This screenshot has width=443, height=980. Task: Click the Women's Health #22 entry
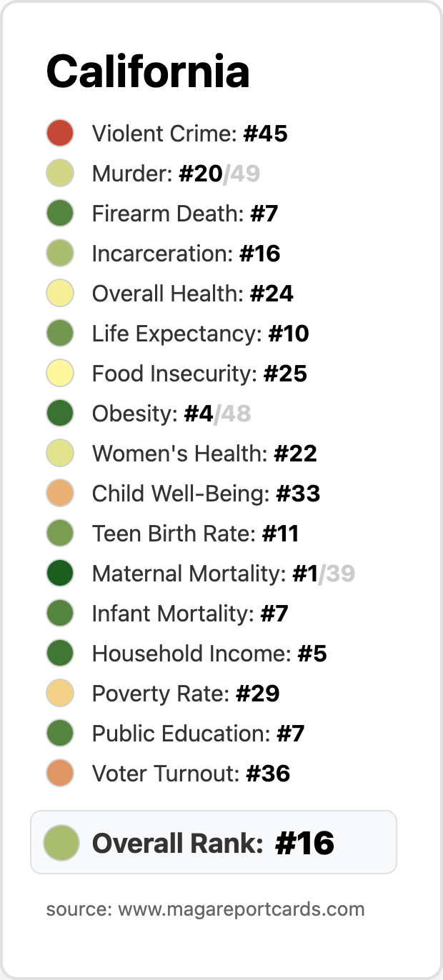[181, 454]
